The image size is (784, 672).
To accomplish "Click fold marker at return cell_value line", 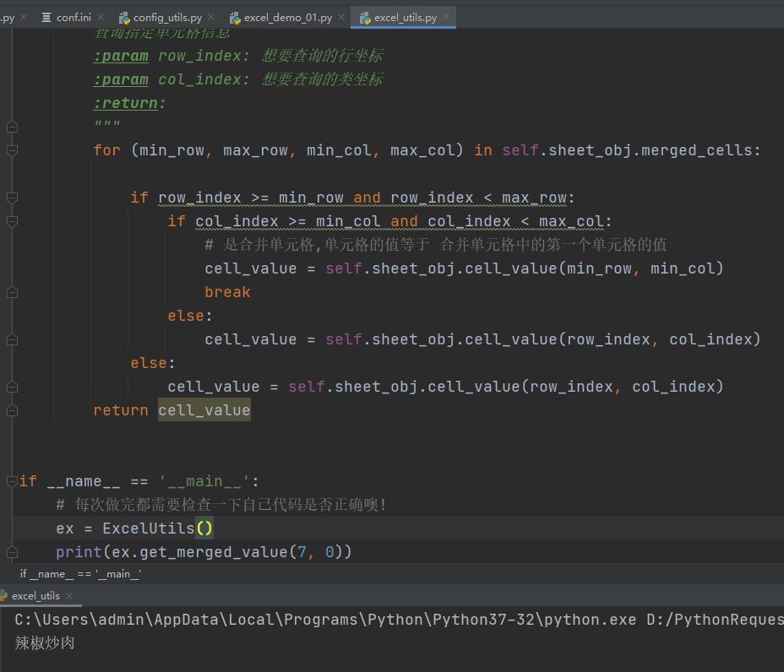I will tap(13, 410).
